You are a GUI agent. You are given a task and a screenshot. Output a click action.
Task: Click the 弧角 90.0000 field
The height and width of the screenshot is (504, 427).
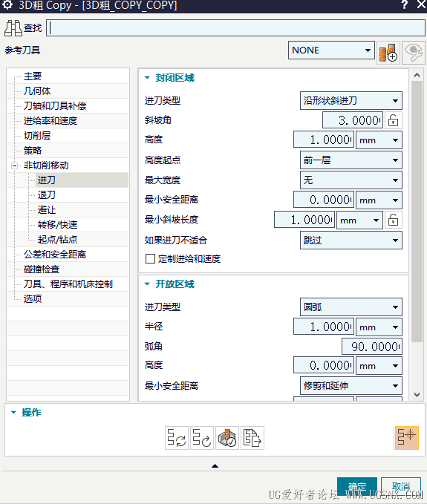click(372, 347)
